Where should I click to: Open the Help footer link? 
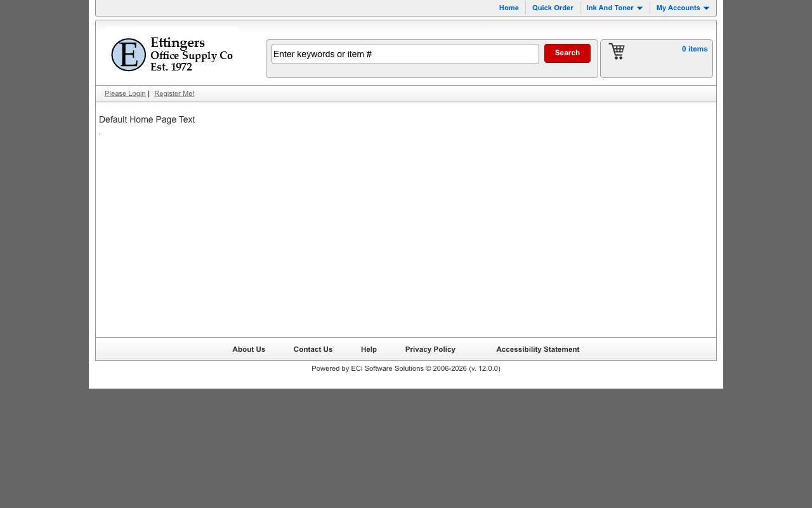click(369, 349)
